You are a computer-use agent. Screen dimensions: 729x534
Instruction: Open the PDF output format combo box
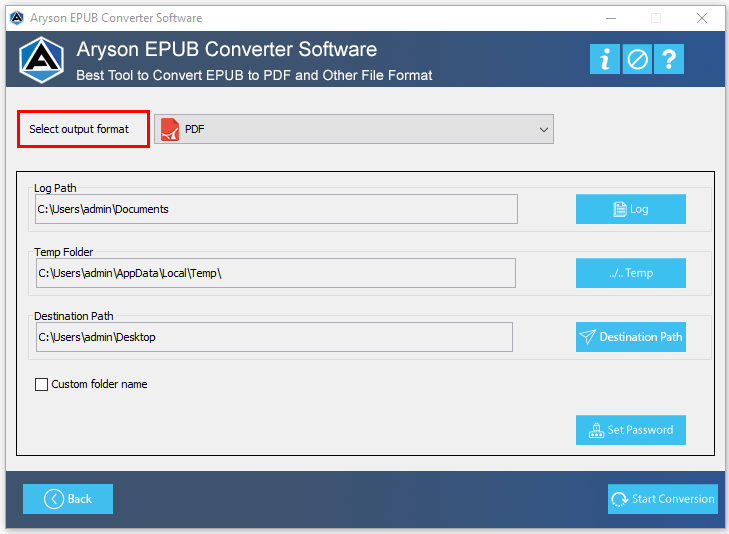[354, 129]
